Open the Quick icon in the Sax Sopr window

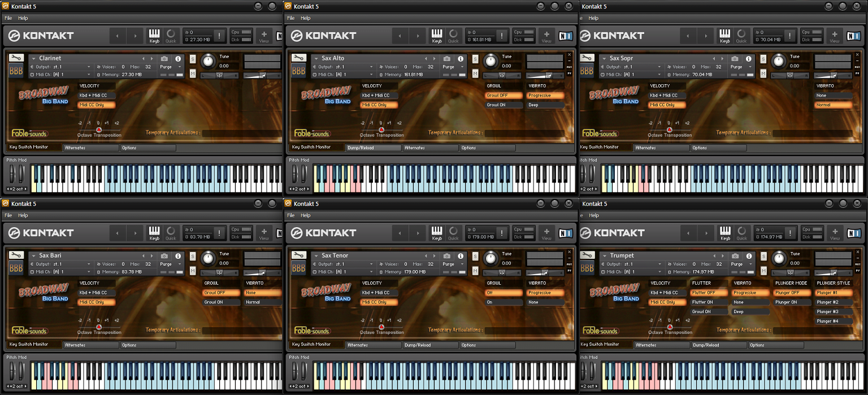pos(741,36)
